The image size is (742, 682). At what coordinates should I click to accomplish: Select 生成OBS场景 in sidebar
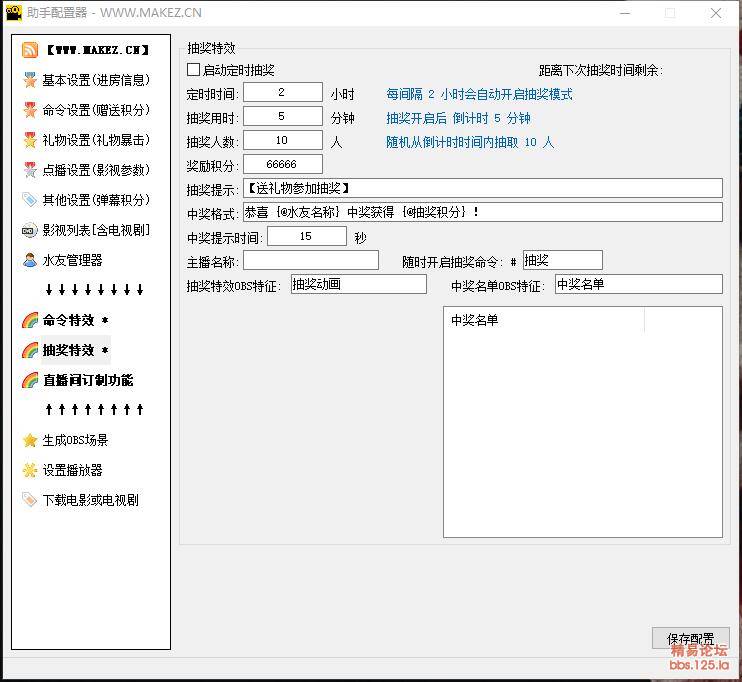(75, 440)
